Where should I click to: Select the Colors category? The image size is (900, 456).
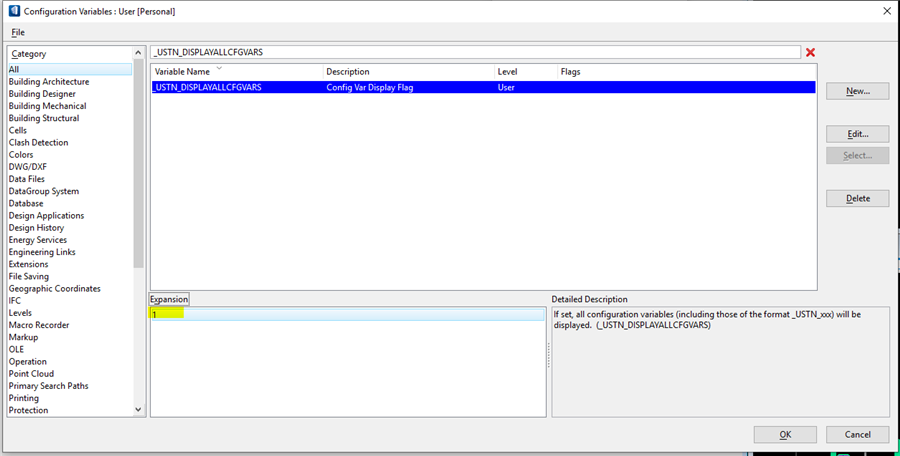[21, 154]
